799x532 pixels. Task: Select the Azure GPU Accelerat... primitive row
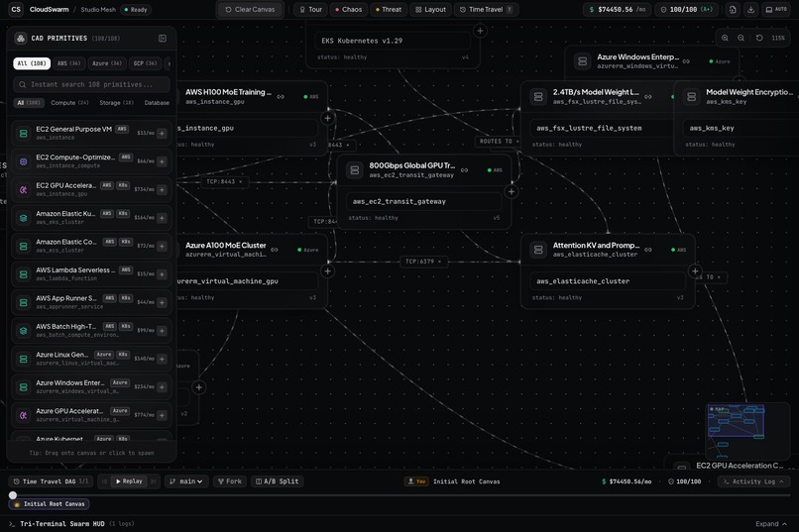[x=91, y=415]
